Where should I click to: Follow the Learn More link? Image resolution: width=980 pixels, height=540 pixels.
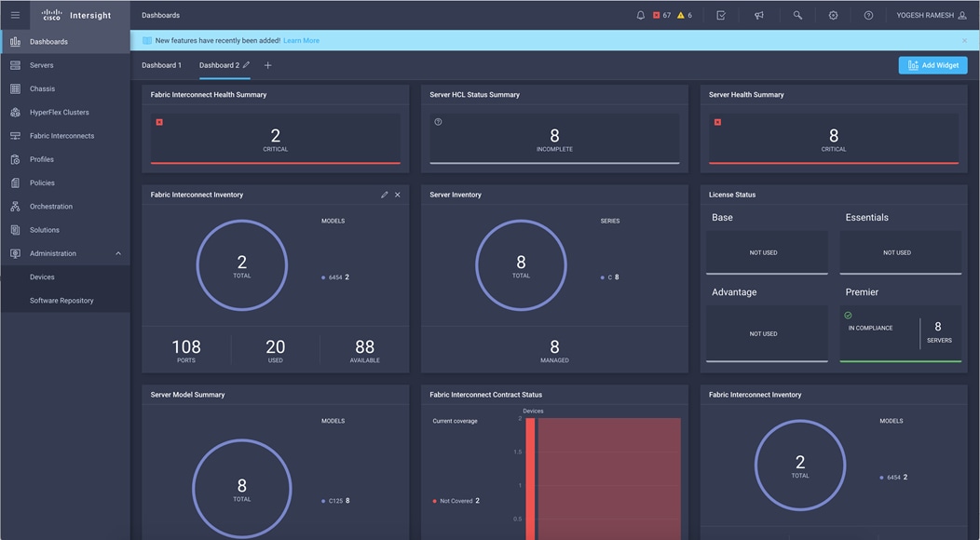pyautogui.click(x=301, y=41)
